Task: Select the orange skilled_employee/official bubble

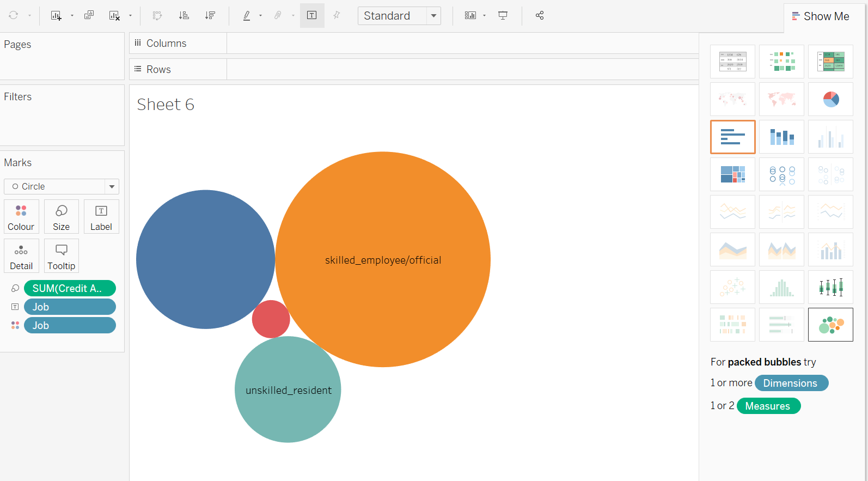Action: (383, 259)
